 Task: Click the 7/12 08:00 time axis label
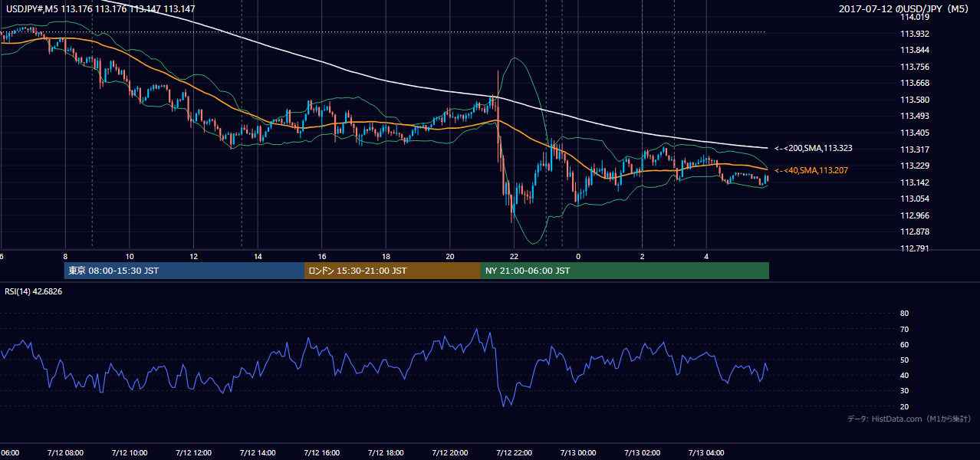click(65, 452)
